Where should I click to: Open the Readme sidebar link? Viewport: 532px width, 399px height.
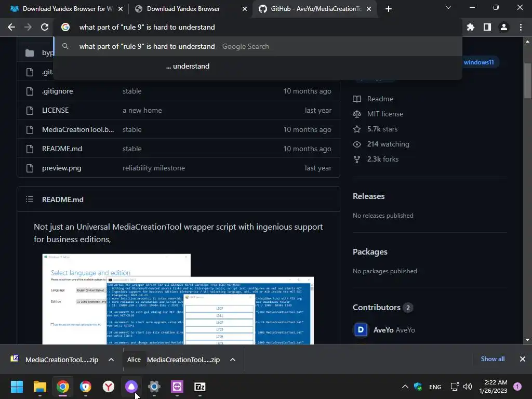(x=380, y=99)
